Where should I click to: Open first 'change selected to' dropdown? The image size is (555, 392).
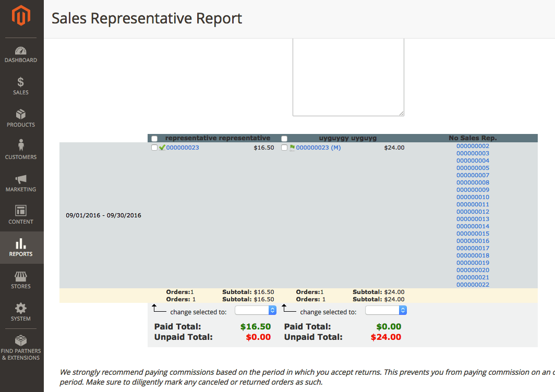(256, 311)
